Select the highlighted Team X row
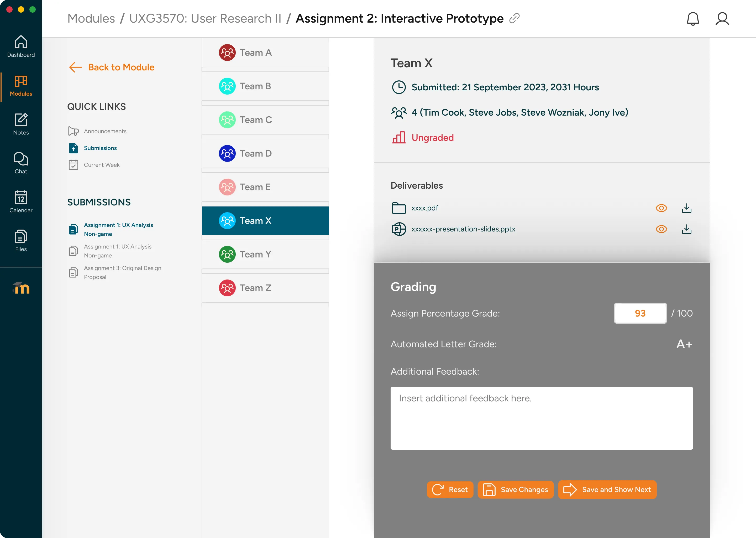 [x=265, y=221]
